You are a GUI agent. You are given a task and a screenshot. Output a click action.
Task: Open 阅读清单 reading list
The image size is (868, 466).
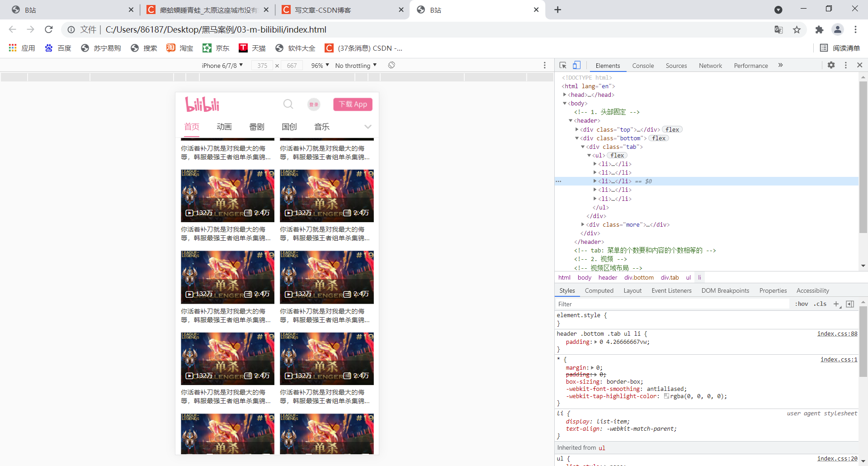point(840,48)
